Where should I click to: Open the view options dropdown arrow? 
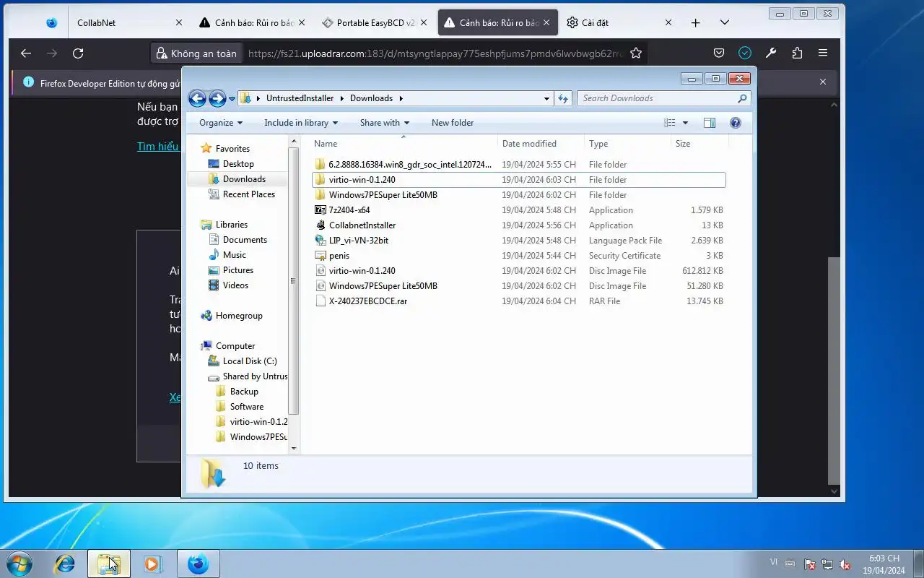[685, 123]
